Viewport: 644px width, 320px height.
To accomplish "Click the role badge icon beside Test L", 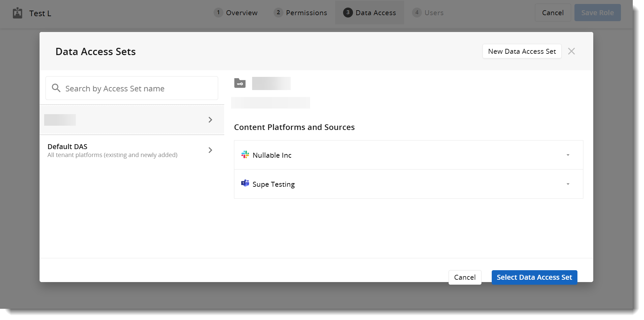I will 17,13.
